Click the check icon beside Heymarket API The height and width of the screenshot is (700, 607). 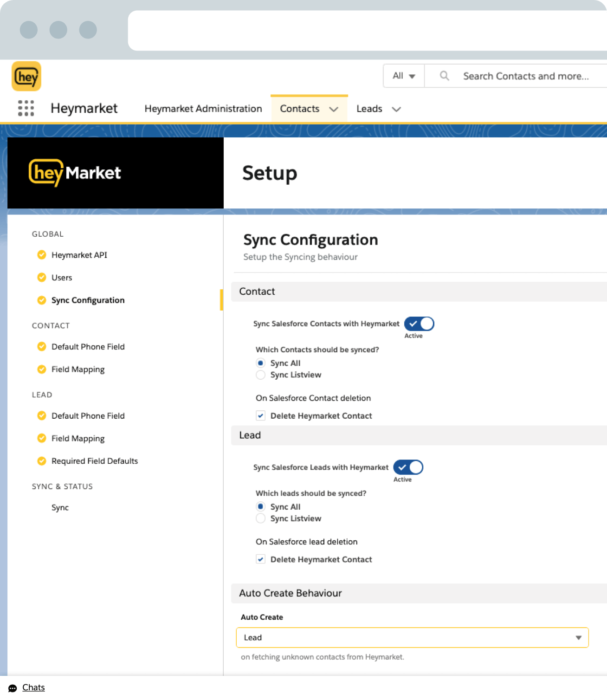(42, 255)
